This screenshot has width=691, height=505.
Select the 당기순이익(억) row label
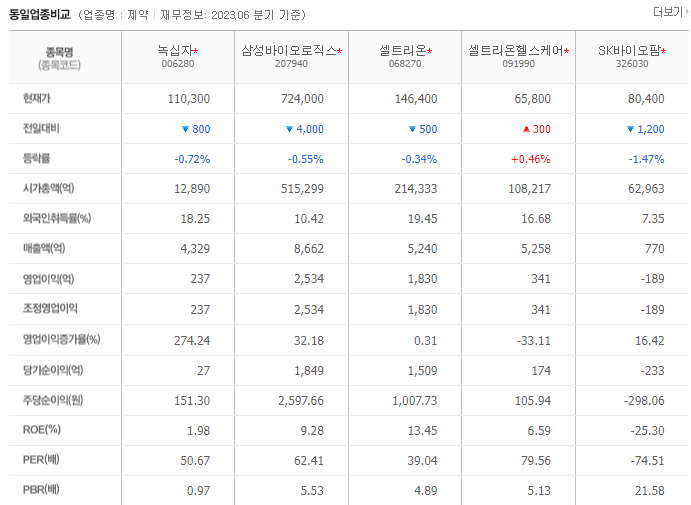(53, 370)
